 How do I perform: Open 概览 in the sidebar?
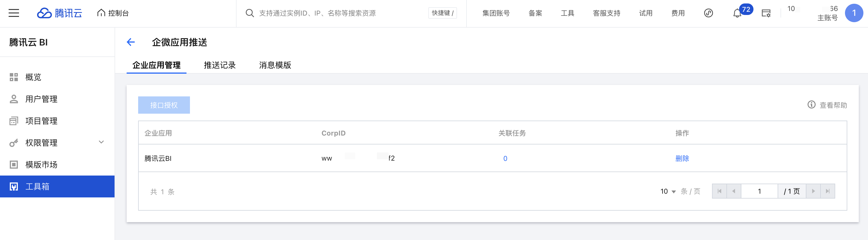click(x=57, y=77)
